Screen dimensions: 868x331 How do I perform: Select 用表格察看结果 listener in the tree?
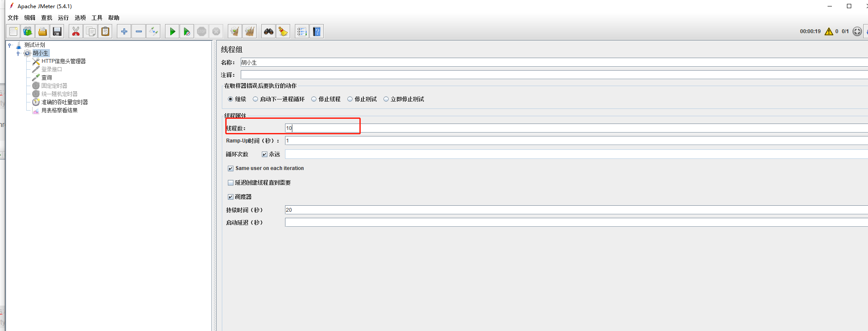point(59,110)
